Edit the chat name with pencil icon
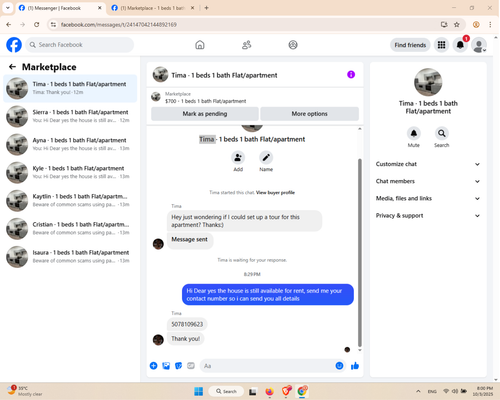Image resolution: width=500 pixels, height=400 pixels. (x=266, y=158)
